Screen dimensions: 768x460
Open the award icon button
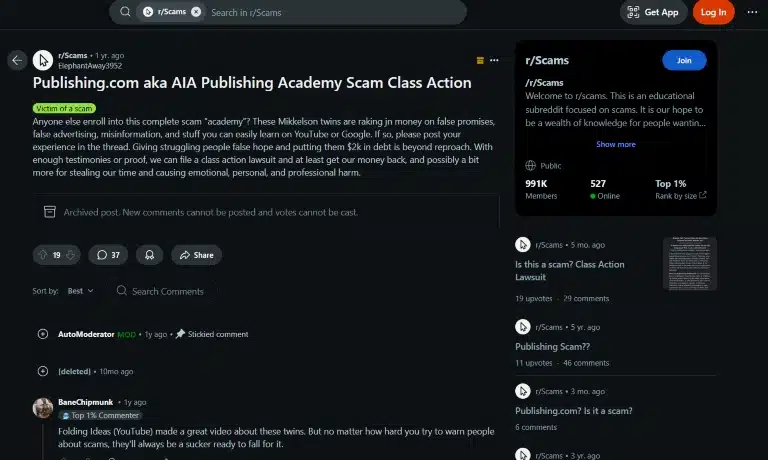(149, 255)
